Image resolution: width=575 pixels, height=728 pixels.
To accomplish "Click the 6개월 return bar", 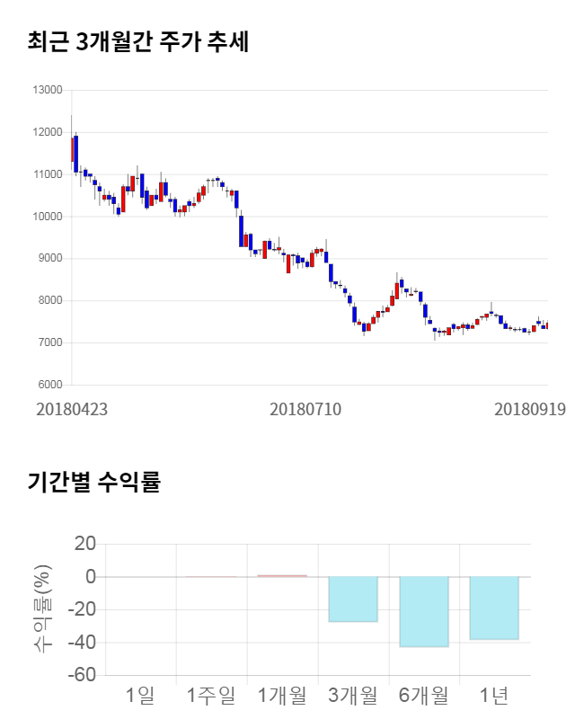I will (424, 611).
